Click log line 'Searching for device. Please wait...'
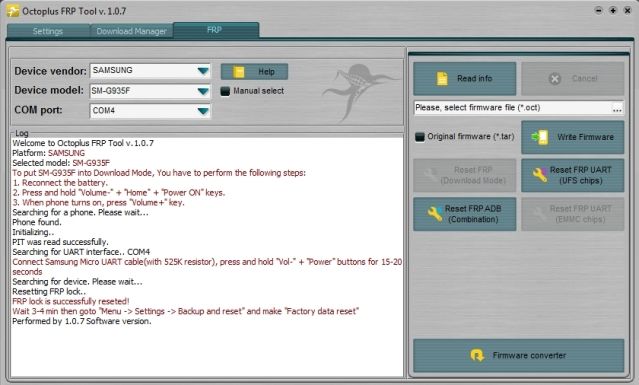This screenshot has width=639, height=385. 77,282
